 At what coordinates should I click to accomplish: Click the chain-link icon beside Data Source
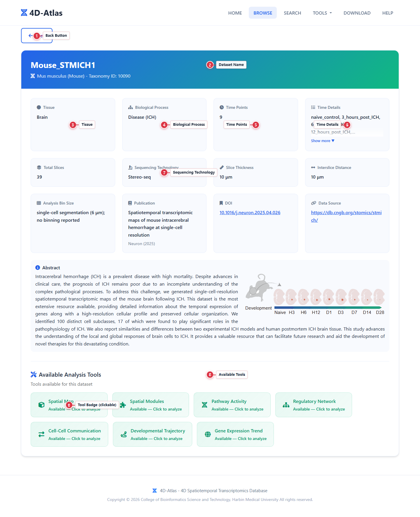pyautogui.click(x=314, y=203)
